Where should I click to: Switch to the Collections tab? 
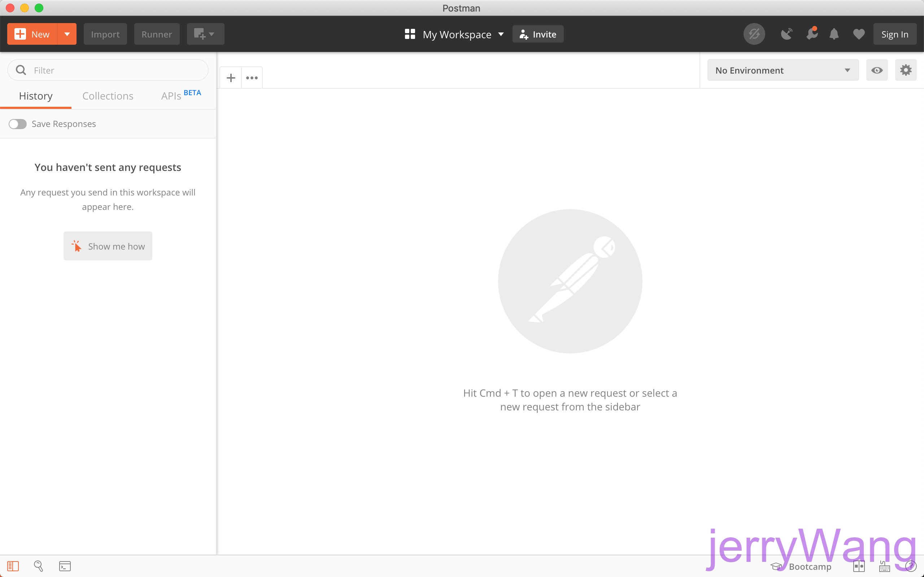[x=108, y=96]
